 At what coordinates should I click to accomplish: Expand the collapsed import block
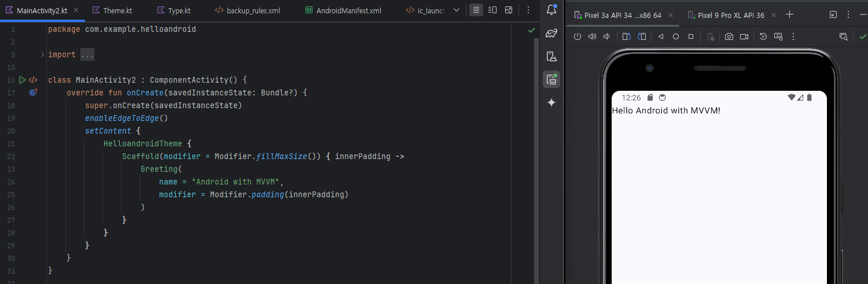42,55
